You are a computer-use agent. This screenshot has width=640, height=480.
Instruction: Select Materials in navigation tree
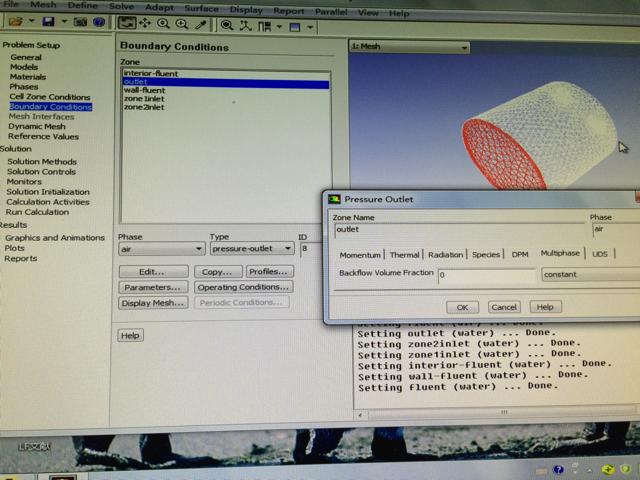click(28, 77)
